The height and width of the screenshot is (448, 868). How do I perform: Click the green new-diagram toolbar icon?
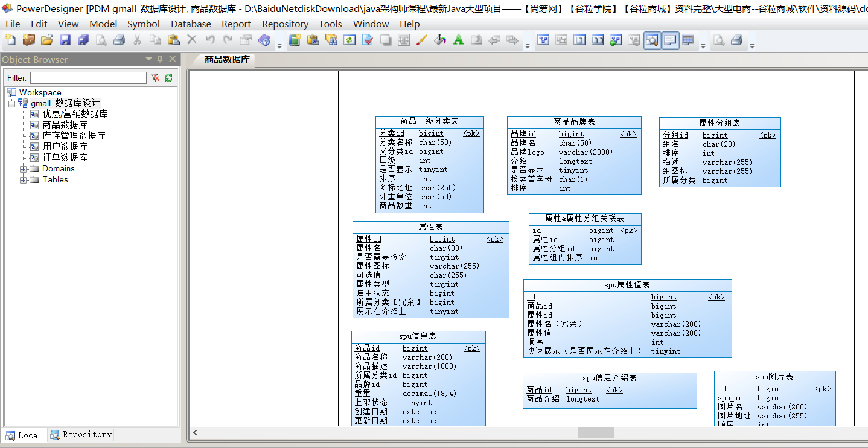pyautogui.click(x=295, y=40)
